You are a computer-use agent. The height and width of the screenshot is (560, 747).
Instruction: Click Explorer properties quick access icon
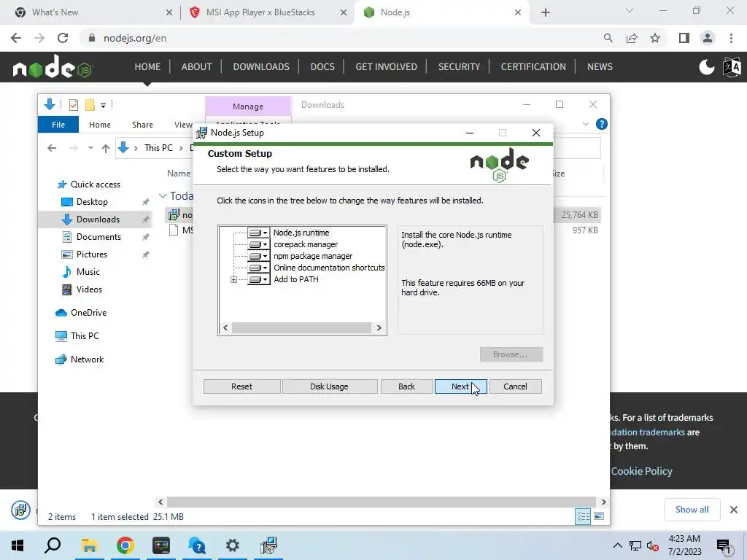pyautogui.click(x=74, y=104)
